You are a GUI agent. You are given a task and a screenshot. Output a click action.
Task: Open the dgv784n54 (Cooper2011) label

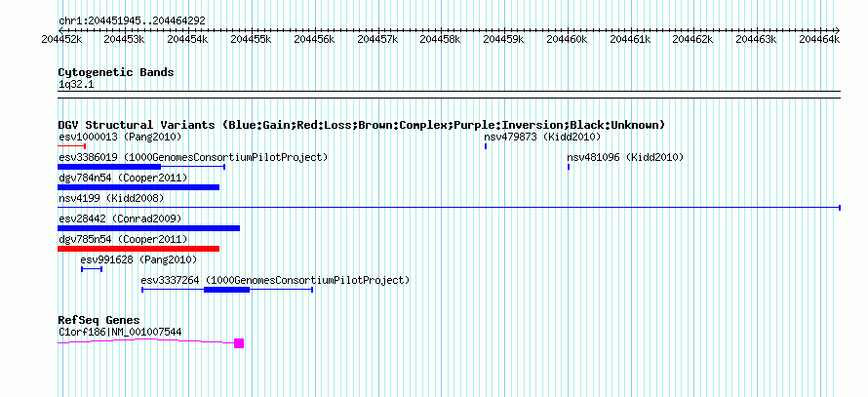click(x=123, y=178)
